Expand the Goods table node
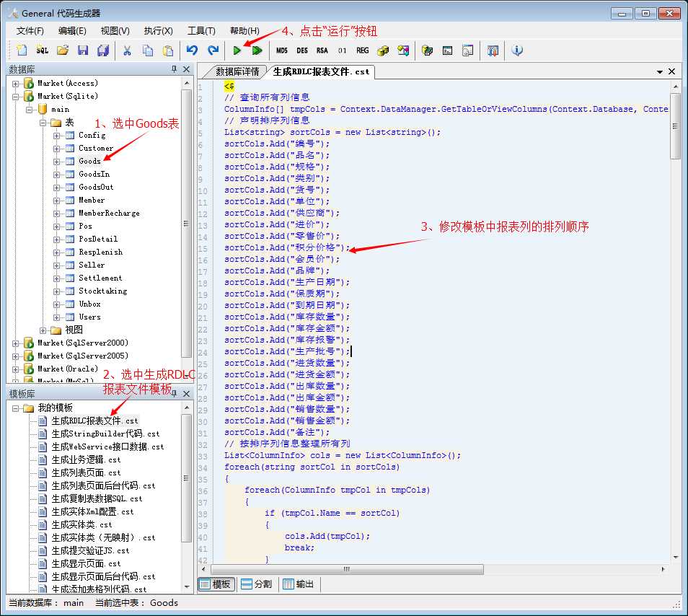 click(56, 162)
